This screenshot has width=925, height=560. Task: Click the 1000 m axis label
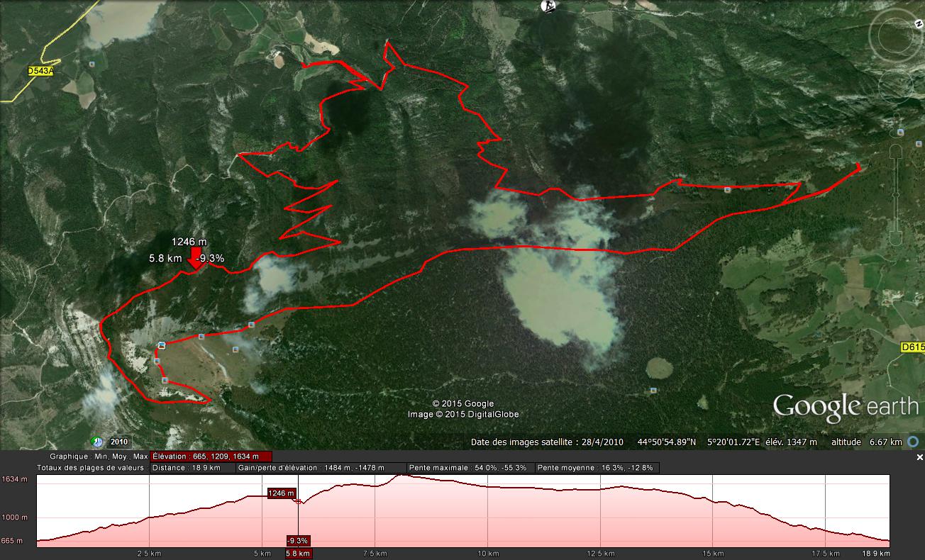(x=14, y=518)
